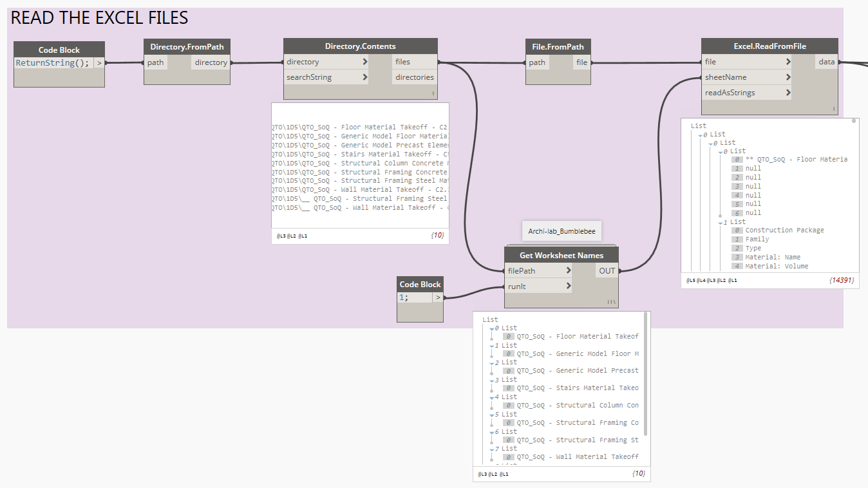This screenshot has height=488, width=868.
Task: Click the path input port on Directory.FromPath
Action: pos(155,62)
